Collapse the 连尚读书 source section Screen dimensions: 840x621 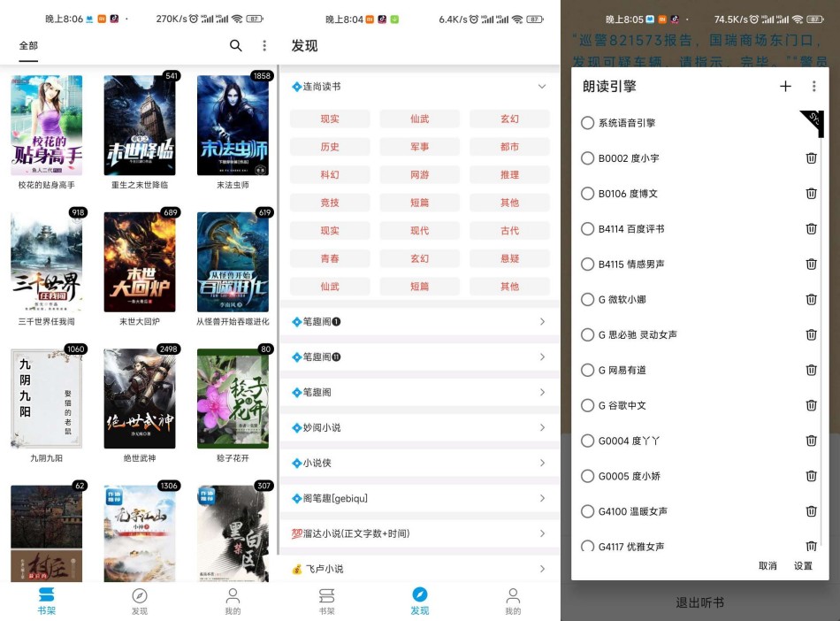point(542,87)
